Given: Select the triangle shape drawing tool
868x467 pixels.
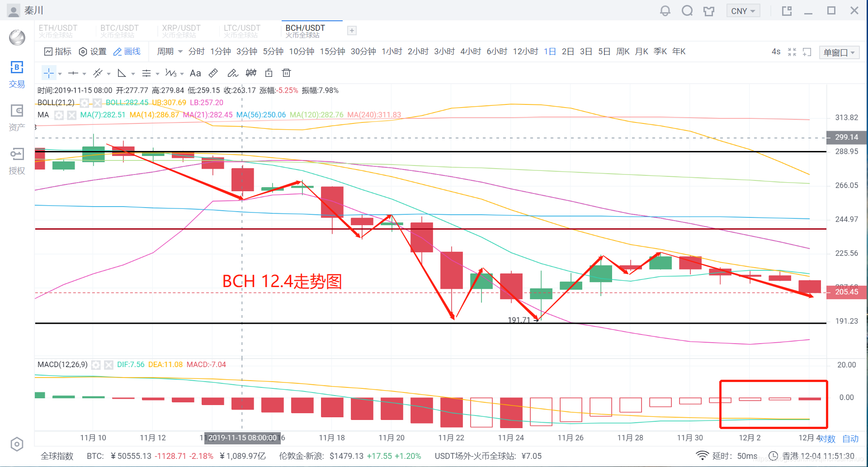Looking at the screenshot, I should point(122,73).
